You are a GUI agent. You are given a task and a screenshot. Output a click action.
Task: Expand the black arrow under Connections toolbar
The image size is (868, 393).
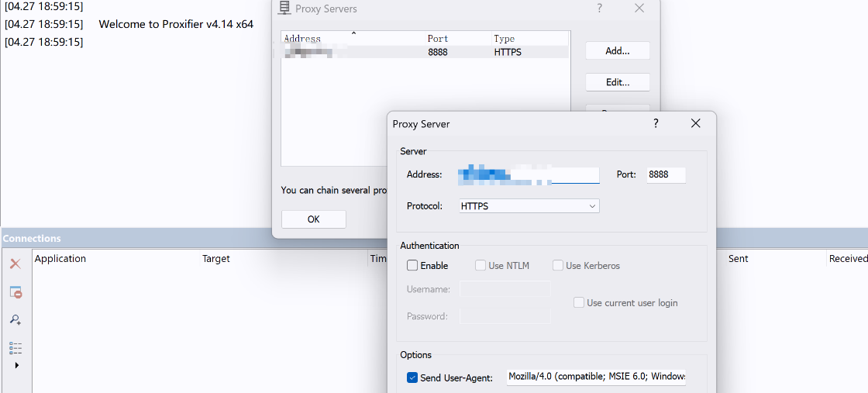click(x=17, y=365)
